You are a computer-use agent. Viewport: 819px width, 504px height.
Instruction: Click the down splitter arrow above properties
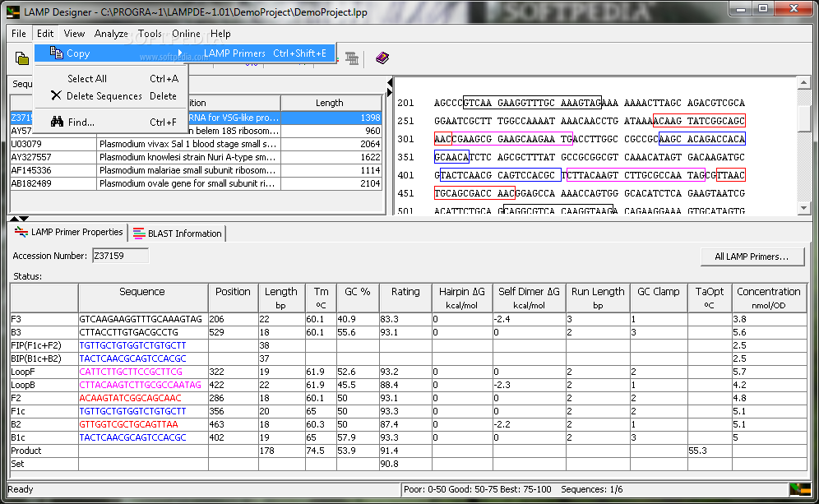click(x=24, y=219)
